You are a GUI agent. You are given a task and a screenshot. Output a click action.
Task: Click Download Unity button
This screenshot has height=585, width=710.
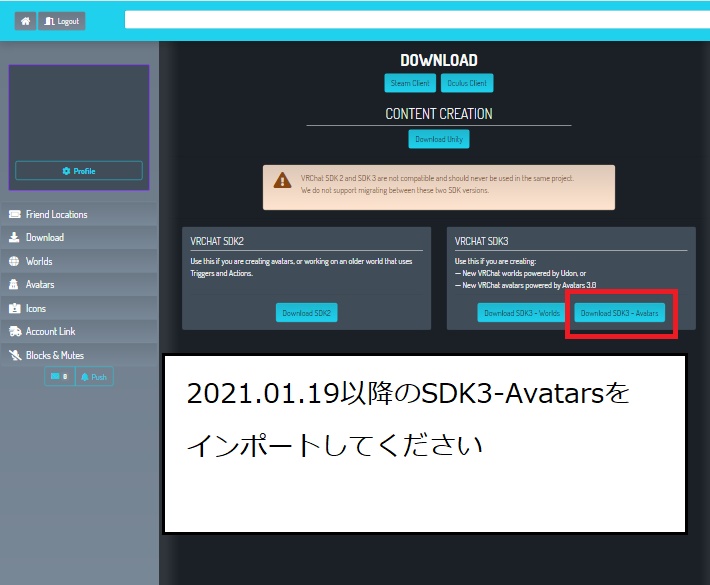coord(439,139)
